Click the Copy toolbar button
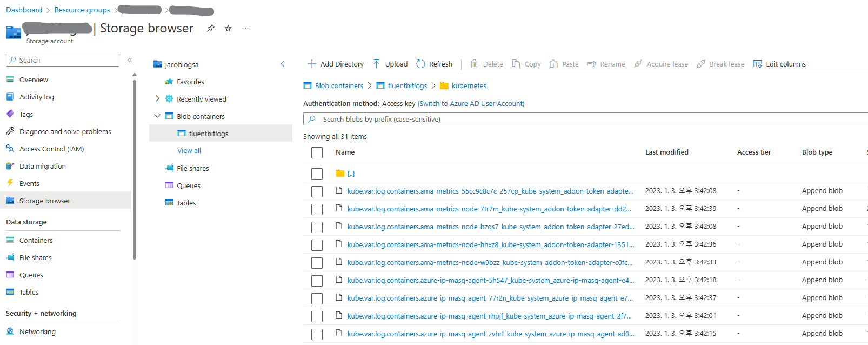This screenshot has width=868, height=345. point(526,64)
